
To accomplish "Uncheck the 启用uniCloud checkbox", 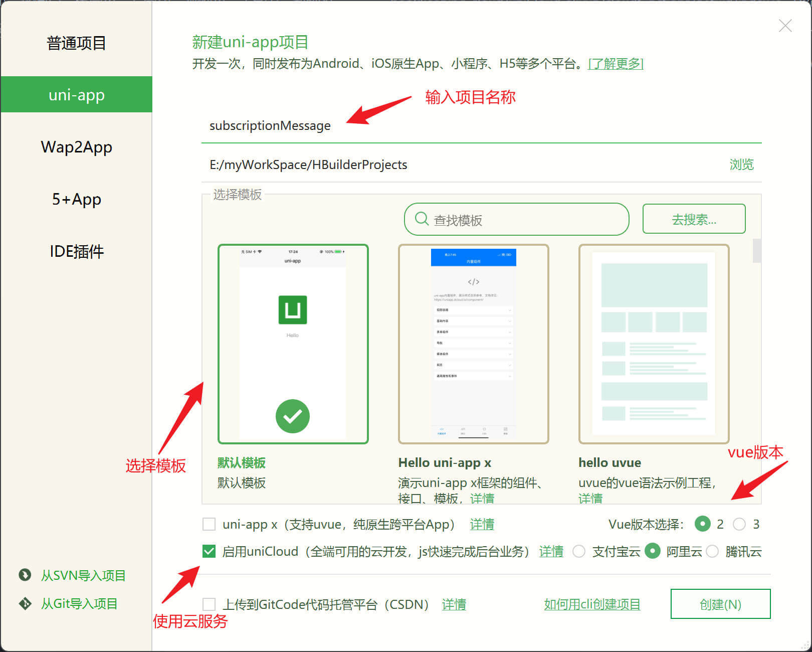I will tap(209, 551).
